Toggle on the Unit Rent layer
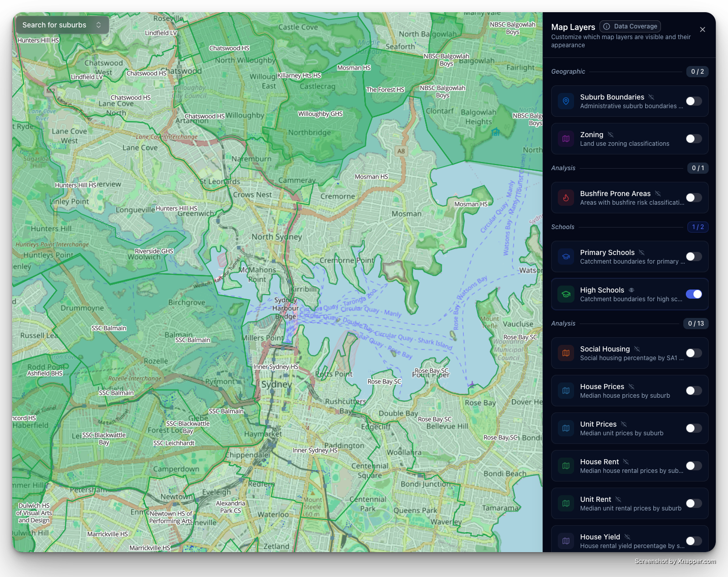Image resolution: width=728 pixels, height=577 pixels. point(693,503)
